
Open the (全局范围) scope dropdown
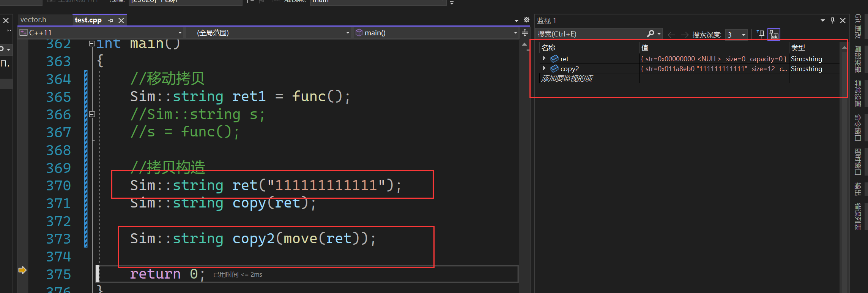(348, 33)
